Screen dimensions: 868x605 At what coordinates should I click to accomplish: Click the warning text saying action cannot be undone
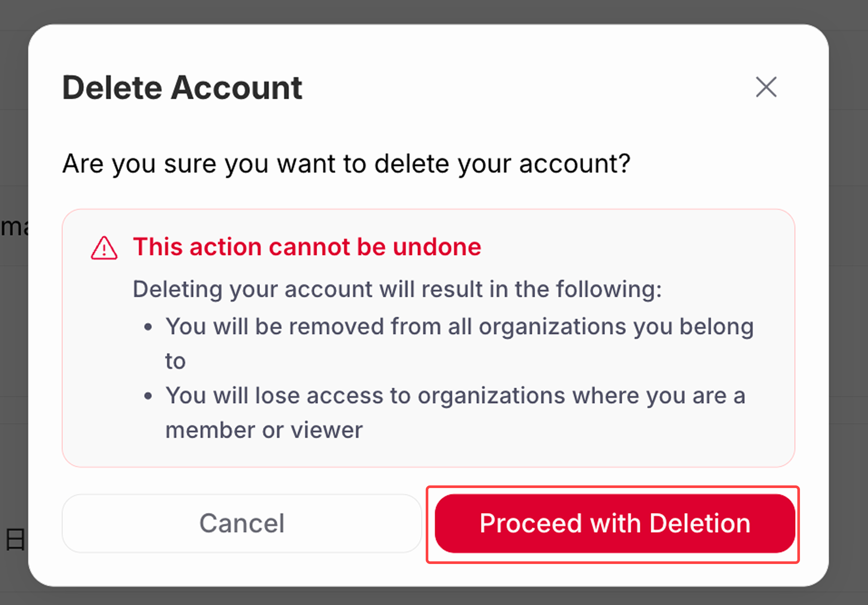pyautogui.click(x=307, y=247)
